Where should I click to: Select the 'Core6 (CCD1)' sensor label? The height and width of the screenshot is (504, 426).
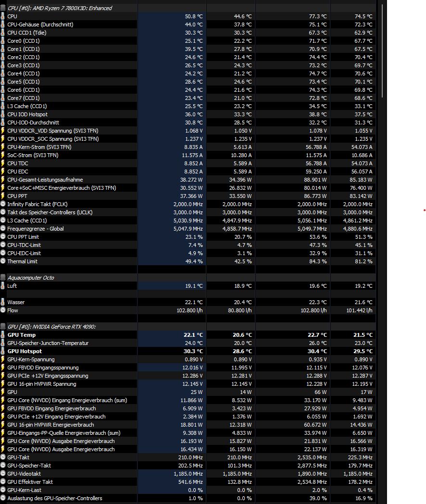[24, 90]
